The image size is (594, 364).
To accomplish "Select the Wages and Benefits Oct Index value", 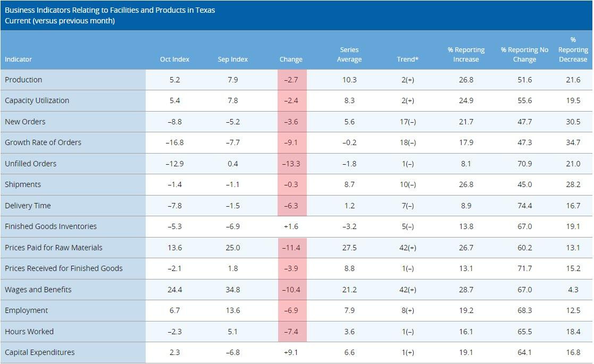I will (175, 290).
